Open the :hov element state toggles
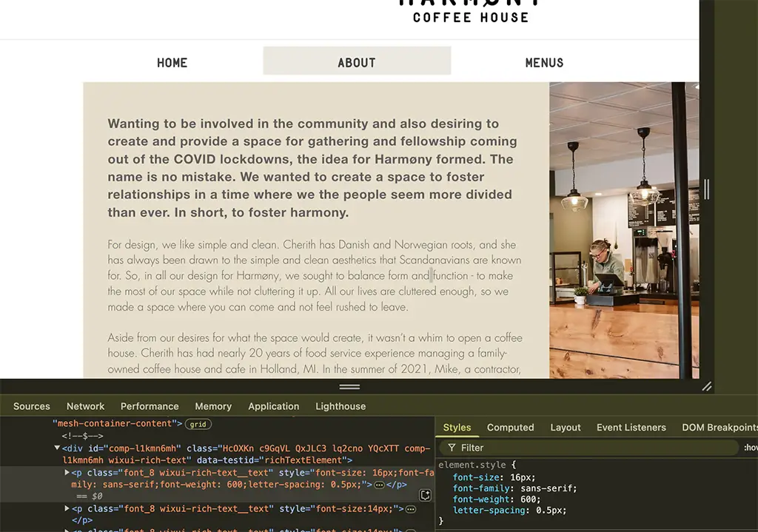 point(750,448)
